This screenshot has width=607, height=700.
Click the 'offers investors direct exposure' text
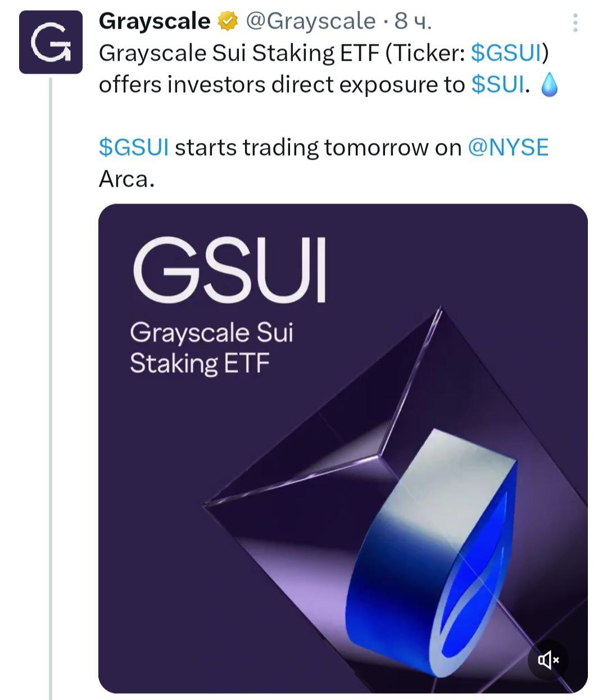(281, 85)
